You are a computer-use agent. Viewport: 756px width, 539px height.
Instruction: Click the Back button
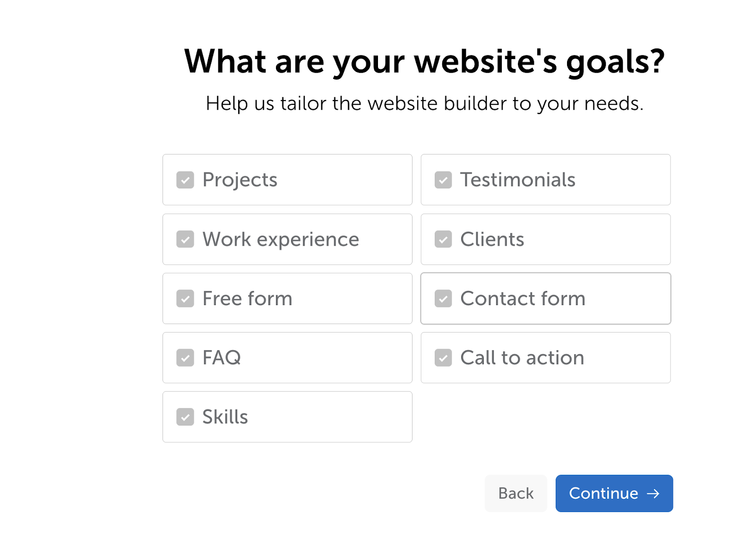[515, 493]
